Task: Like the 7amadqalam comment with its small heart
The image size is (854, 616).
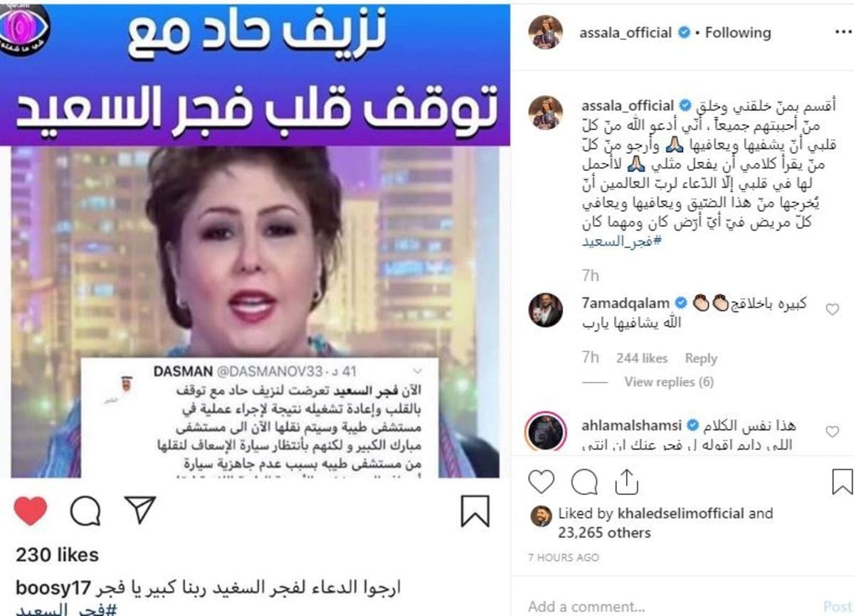Action: click(832, 309)
